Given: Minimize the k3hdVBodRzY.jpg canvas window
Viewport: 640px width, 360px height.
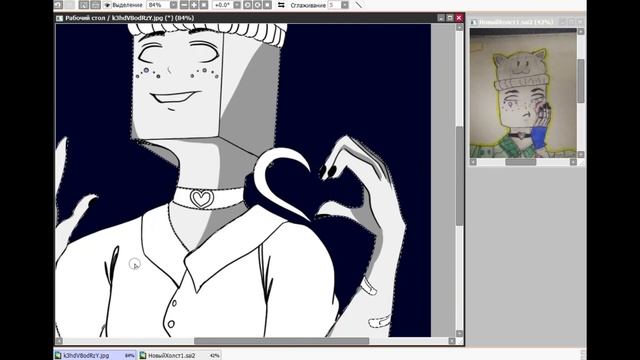Looking at the screenshot, I should (441, 18).
